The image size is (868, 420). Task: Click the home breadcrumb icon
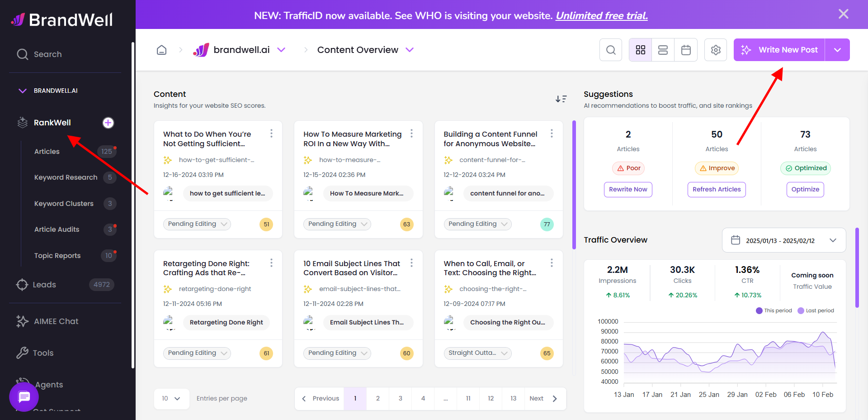(x=161, y=50)
